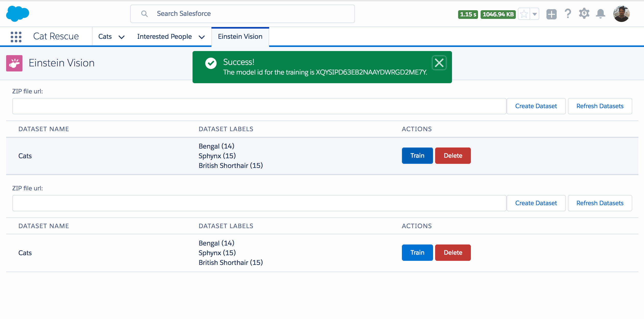
Task: Open the favorites list dropdown arrow
Action: (x=535, y=14)
